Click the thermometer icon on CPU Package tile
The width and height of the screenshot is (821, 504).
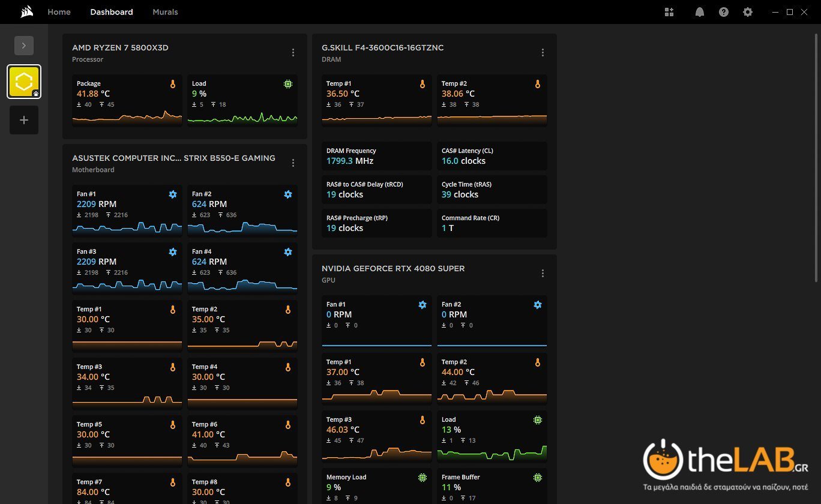point(173,85)
